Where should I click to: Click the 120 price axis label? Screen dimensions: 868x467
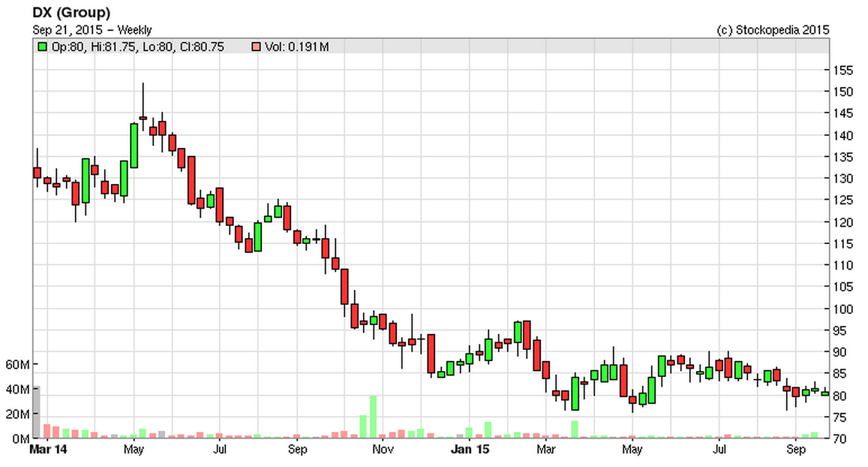843,222
